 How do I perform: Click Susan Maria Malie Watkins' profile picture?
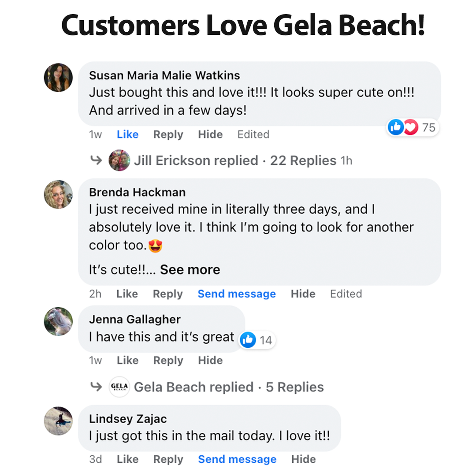[x=58, y=78]
